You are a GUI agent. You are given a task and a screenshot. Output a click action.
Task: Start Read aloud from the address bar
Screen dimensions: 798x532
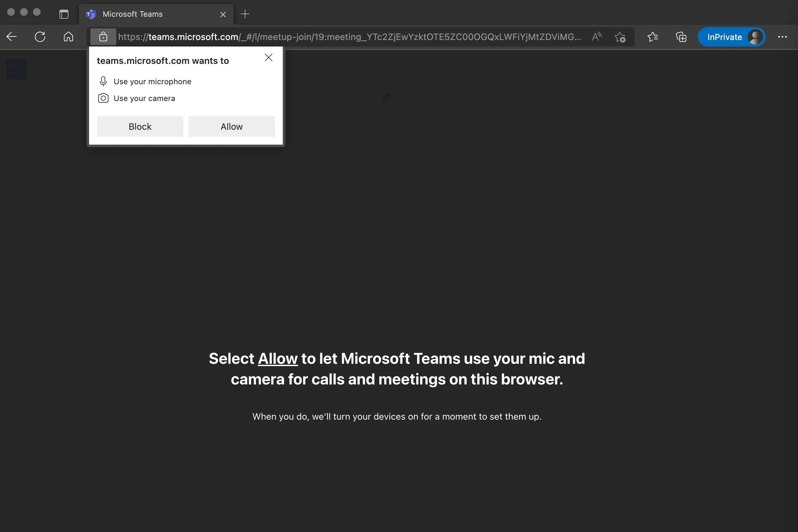pos(597,37)
